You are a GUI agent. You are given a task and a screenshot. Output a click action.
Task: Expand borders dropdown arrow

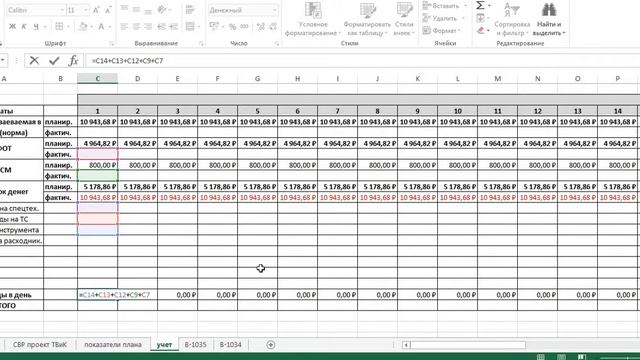[x=68, y=27]
